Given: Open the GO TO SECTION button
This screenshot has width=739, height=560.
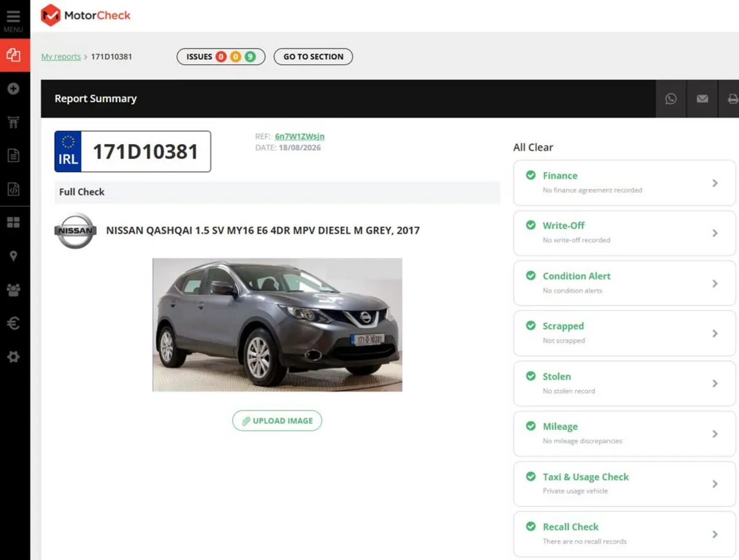Looking at the screenshot, I should click(313, 57).
